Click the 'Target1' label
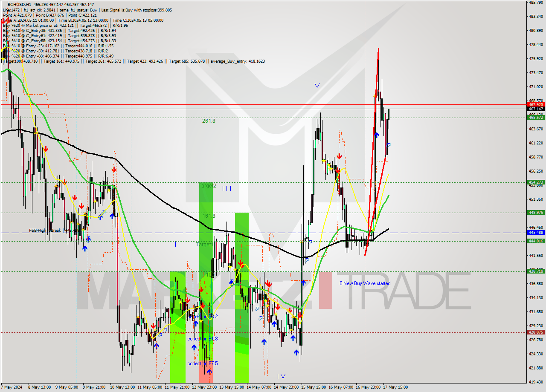 click(204, 245)
